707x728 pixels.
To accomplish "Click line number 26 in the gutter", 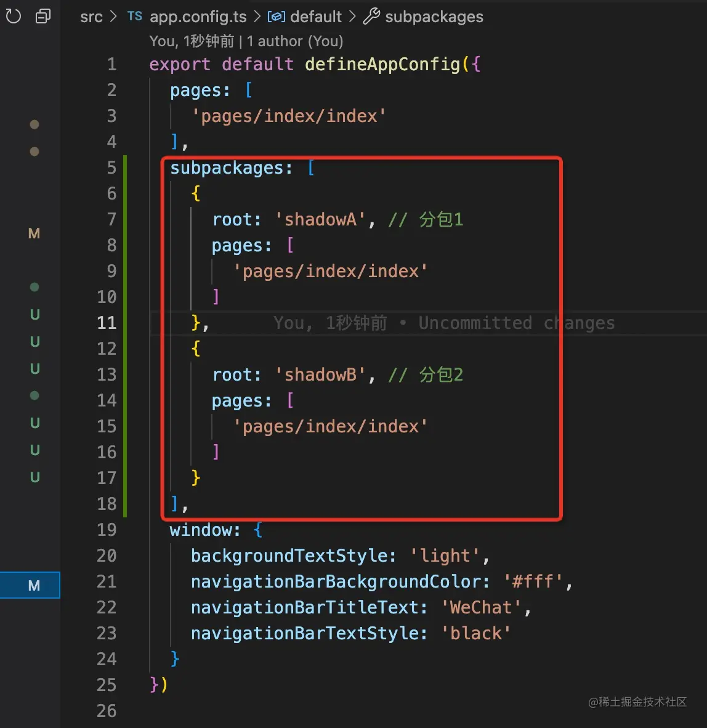I will (107, 711).
